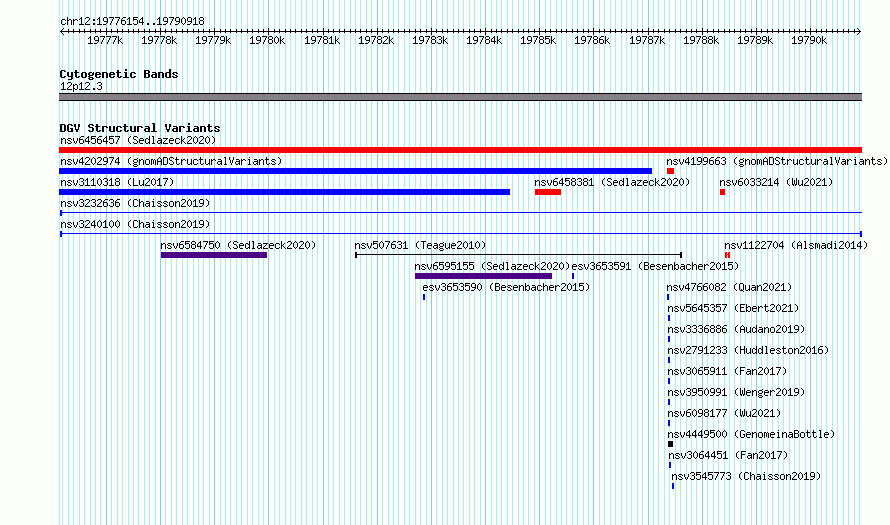Open the nsv3545773 (Chaisson2019) label
This screenshot has height=525, width=890.
coord(746,476)
